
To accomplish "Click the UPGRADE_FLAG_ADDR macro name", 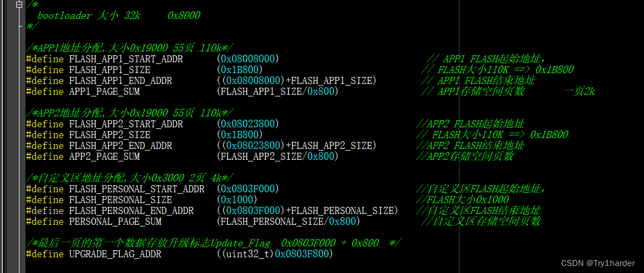I will tap(115, 254).
